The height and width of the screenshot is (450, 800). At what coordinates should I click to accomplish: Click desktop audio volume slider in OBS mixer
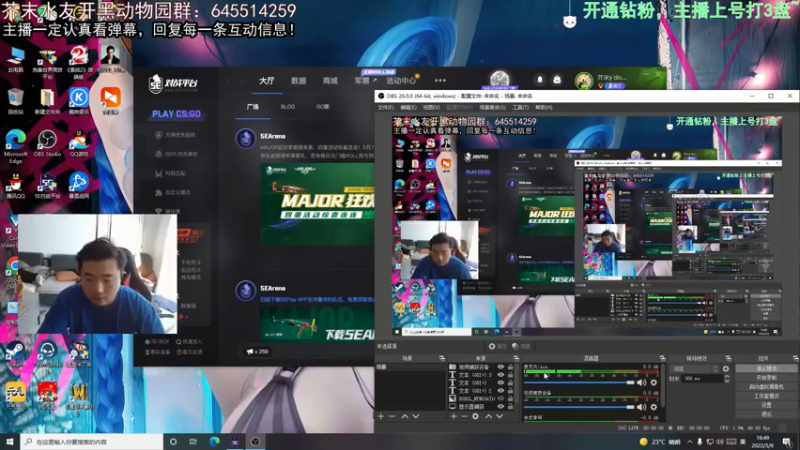click(x=579, y=382)
